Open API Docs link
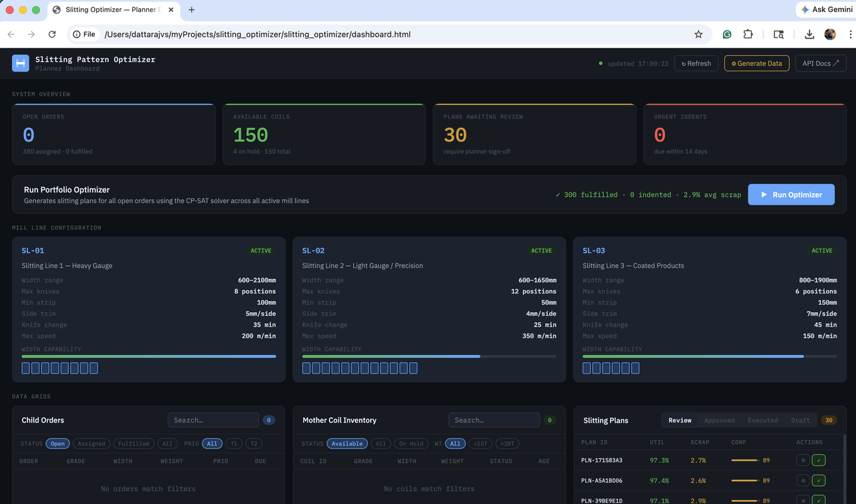 (821, 64)
